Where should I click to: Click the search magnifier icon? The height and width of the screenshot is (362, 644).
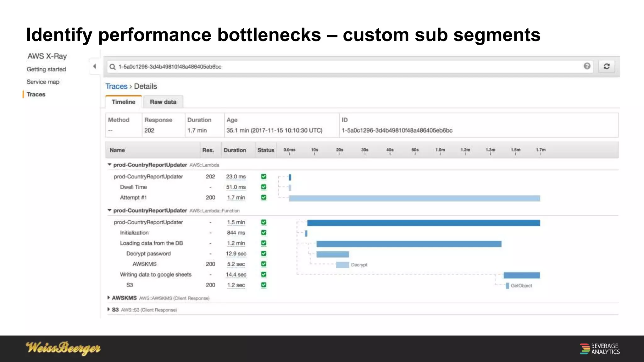112,67
